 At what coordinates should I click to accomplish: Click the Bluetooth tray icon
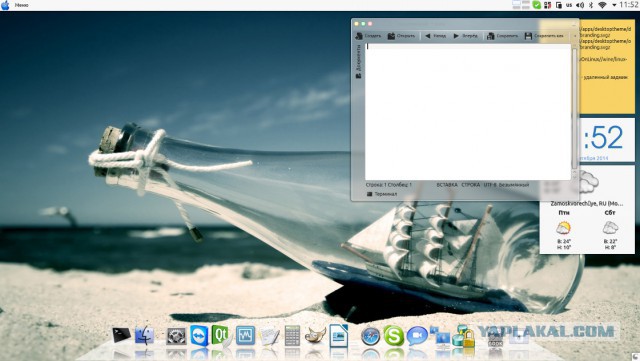pyautogui.click(x=590, y=5)
